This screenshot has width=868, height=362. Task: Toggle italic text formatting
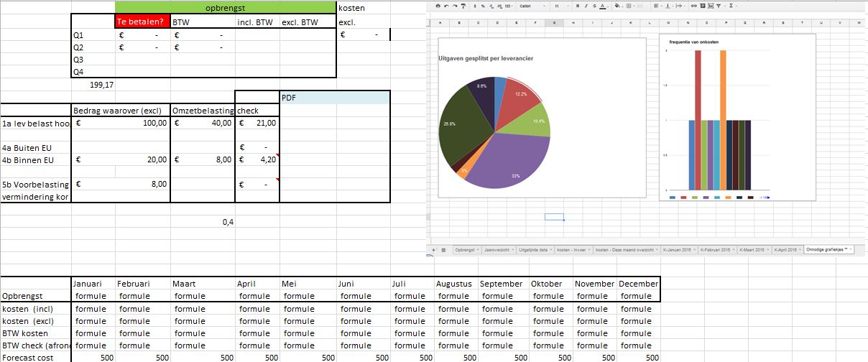tap(585, 6)
